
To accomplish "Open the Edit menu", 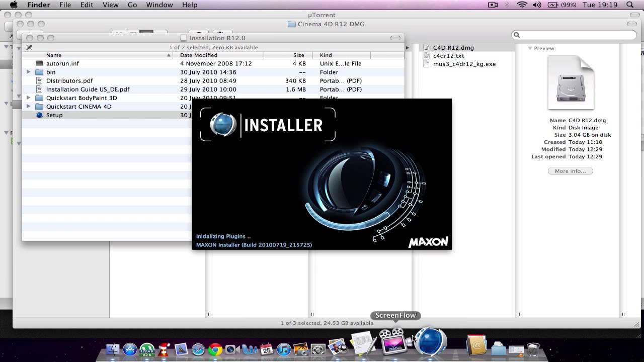I will click(x=87, y=5).
